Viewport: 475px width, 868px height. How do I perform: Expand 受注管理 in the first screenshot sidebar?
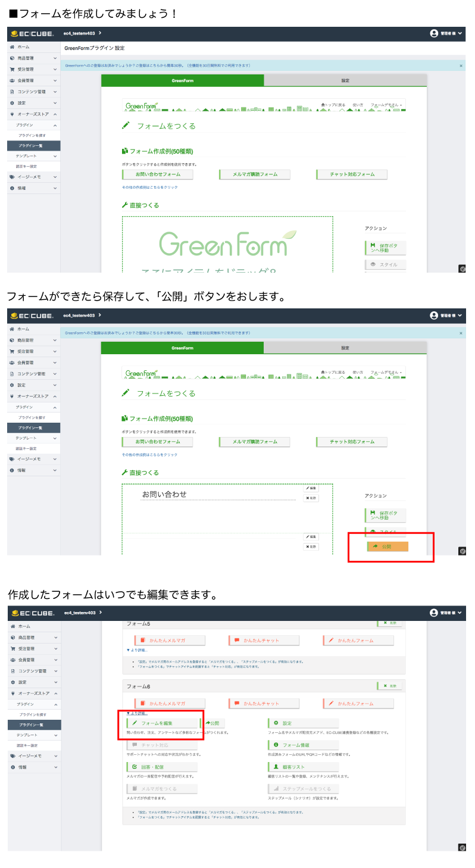click(x=33, y=69)
